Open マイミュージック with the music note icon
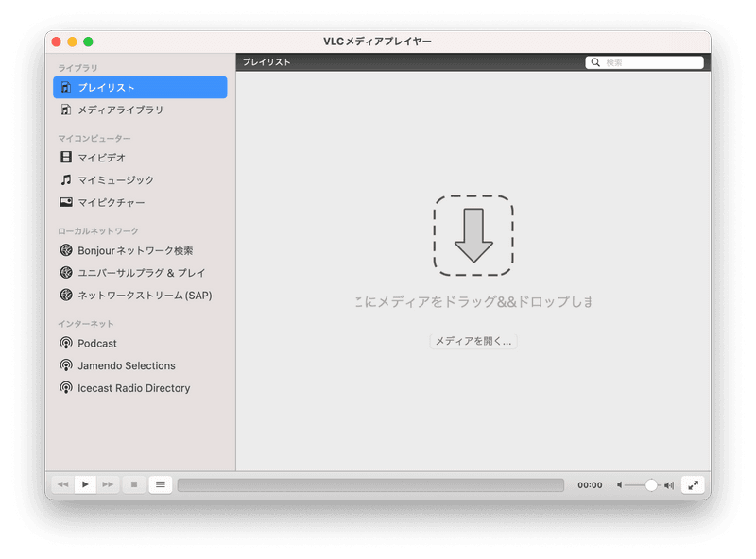 coord(115,180)
